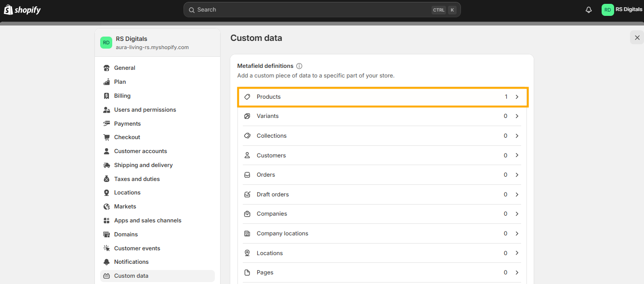
Task: Expand Variants metafield chevron
Action: coord(517,116)
